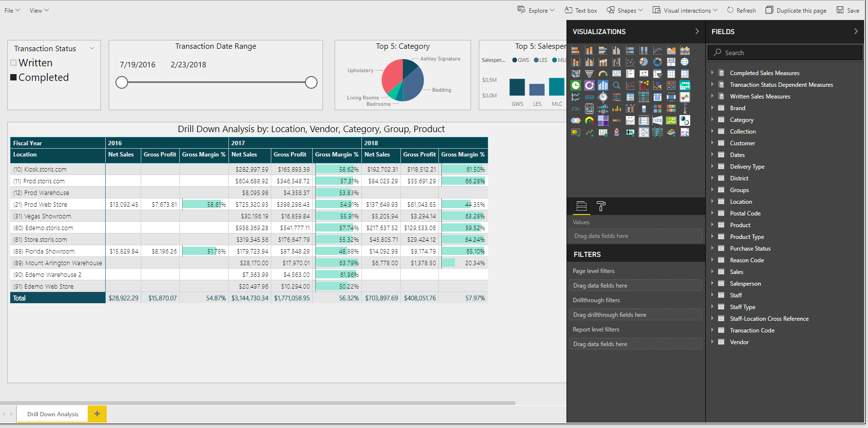Open the Transaction Status slicer dropdown chevron

click(x=92, y=48)
